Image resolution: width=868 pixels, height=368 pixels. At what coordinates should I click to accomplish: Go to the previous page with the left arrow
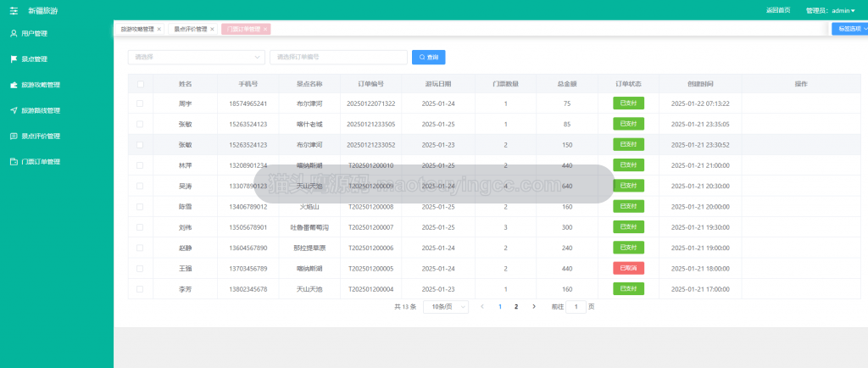coord(482,306)
